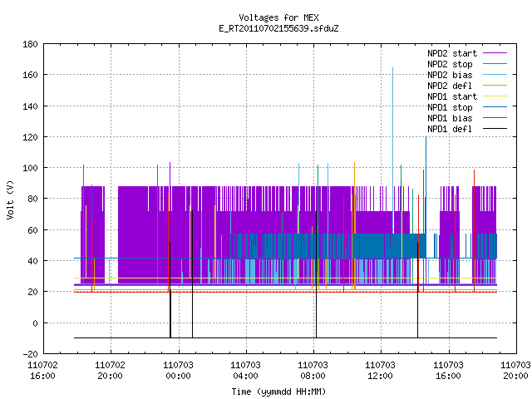Screen dimensions: 532x399
Task: Click the orange NPD2 defl legend line
Action: coord(495,85)
